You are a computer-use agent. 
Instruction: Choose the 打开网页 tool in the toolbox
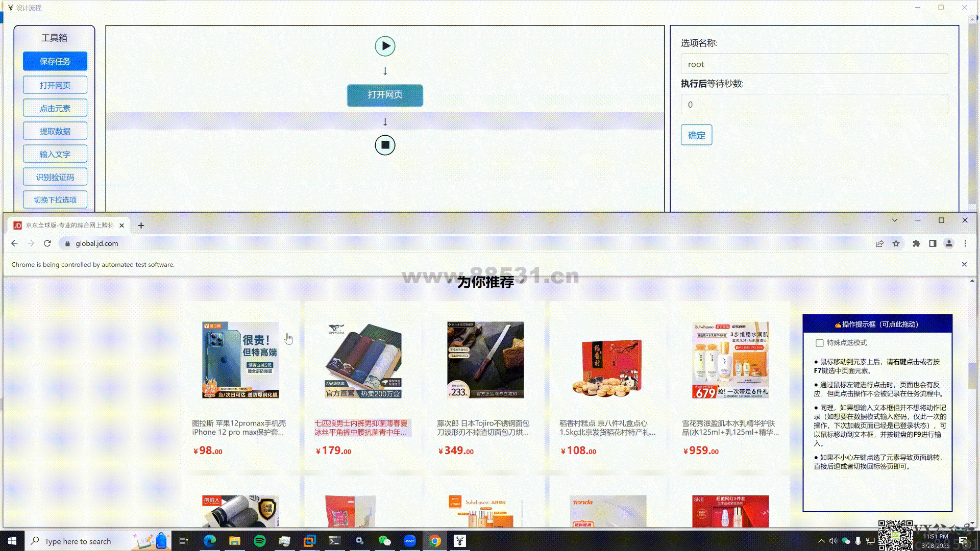(x=55, y=85)
